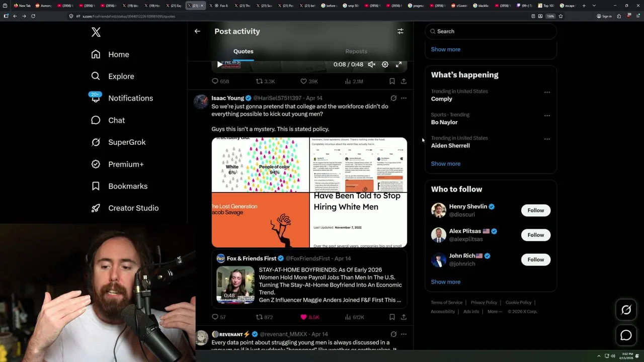The height and width of the screenshot is (362, 644).
Task: Click Grok icon on Isaac Young's post
Action: coord(393,98)
